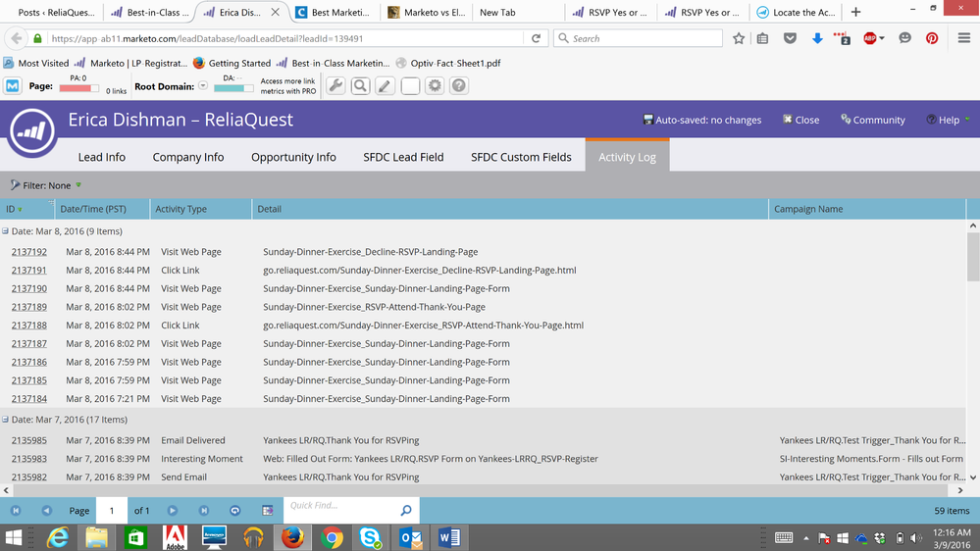Switch to the SFDC Custom Fields tab
Screen dimensions: 980x551
tap(521, 158)
